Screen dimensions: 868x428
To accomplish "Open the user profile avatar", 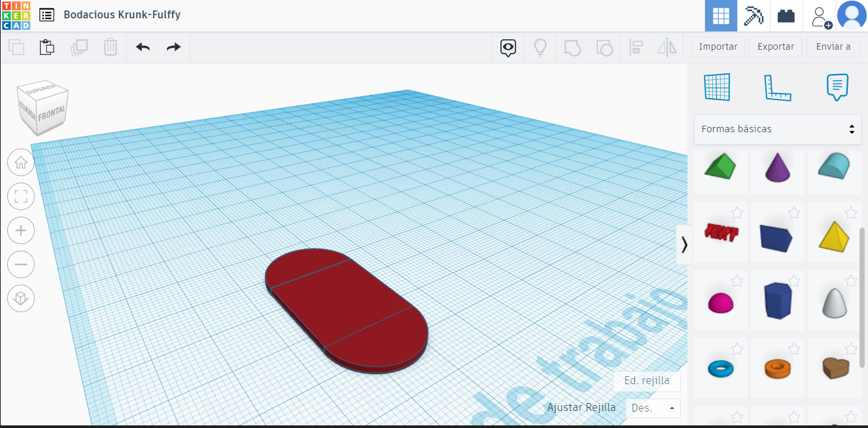I will point(852,16).
